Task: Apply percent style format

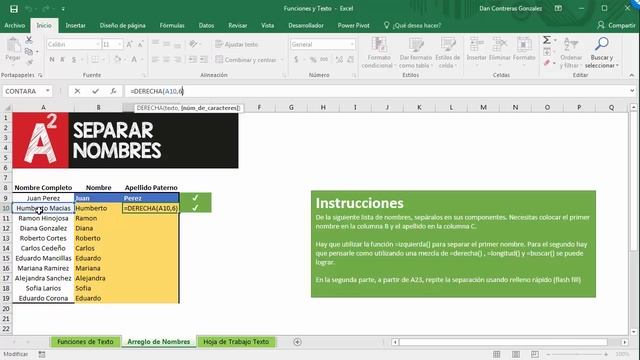Action: pos(313,60)
